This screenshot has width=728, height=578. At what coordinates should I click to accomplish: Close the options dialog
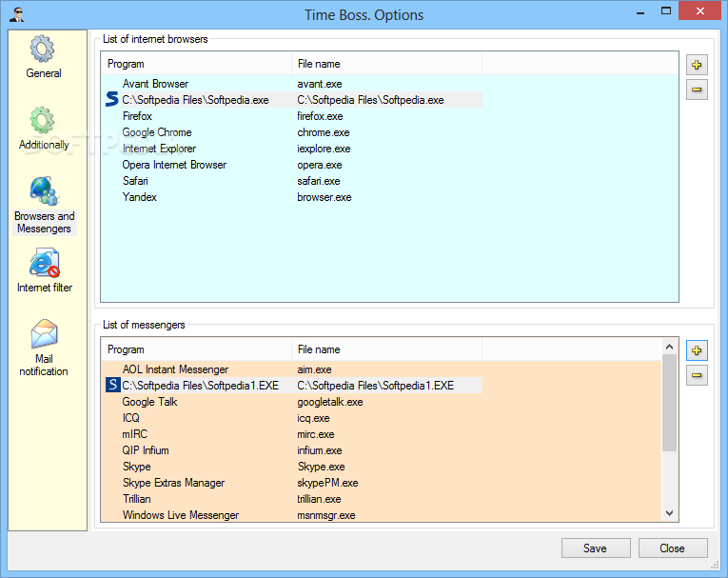click(x=673, y=548)
